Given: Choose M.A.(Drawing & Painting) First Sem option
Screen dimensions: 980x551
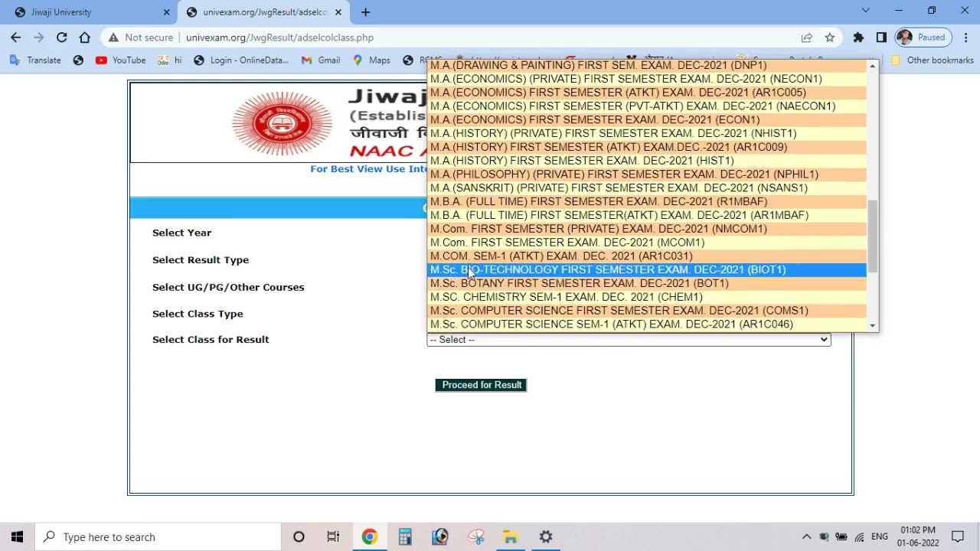Looking at the screenshot, I should [x=647, y=65].
